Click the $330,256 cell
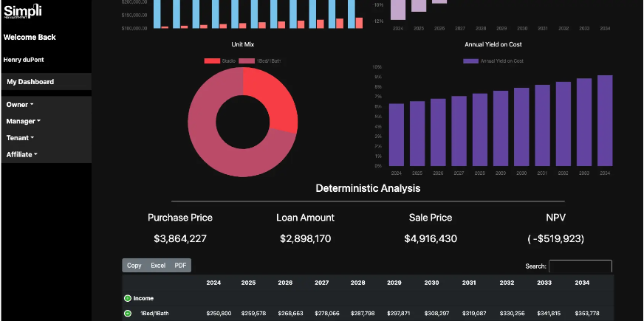Viewport: 644px width, 321px height. point(513,313)
